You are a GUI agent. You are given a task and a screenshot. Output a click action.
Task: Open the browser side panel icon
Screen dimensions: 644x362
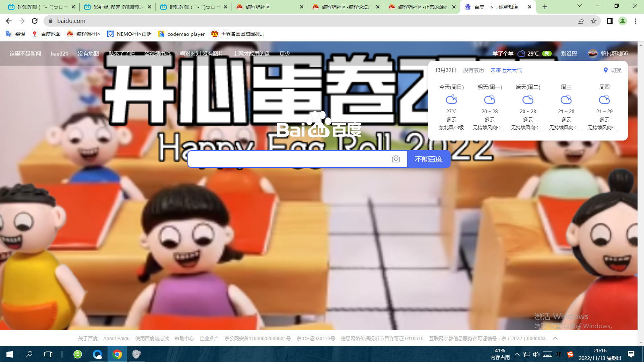610,21
